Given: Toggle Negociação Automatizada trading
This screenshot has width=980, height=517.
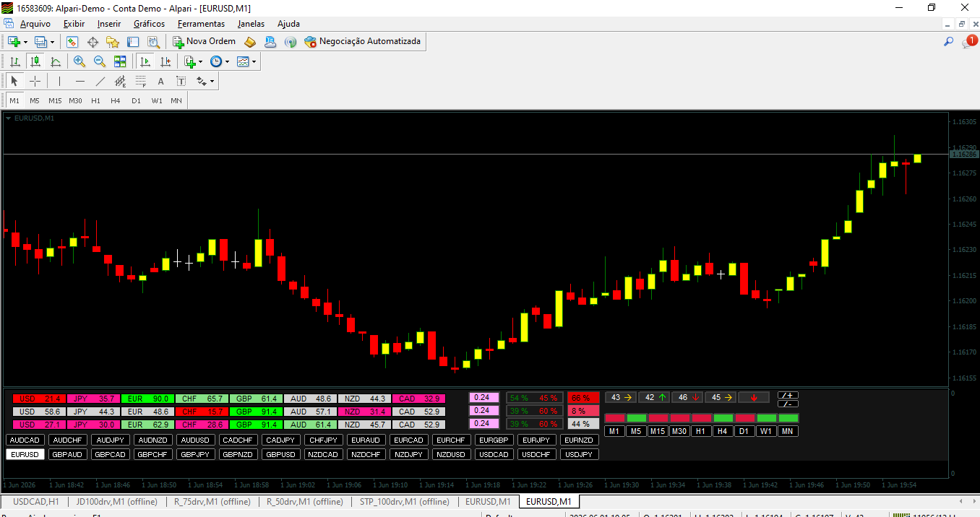Looking at the screenshot, I should click(x=363, y=42).
